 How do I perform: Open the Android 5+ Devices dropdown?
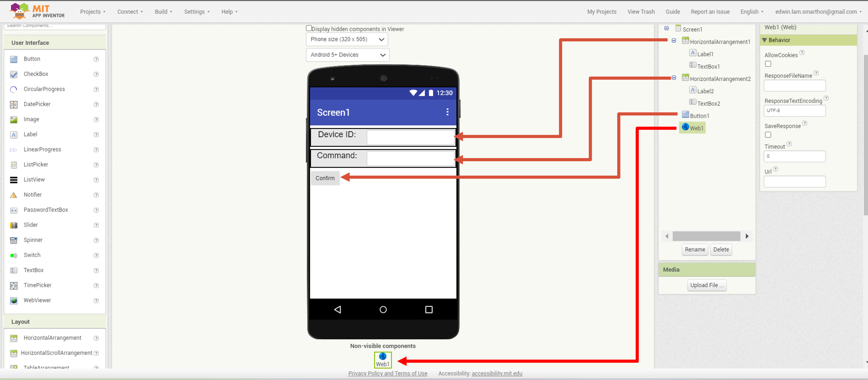[347, 55]
